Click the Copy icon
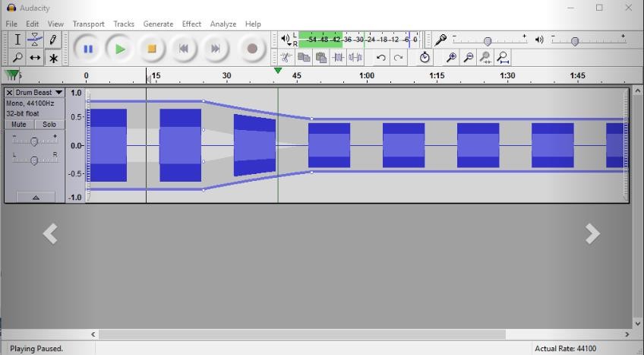The image size is (644, 355). [304, 58]
